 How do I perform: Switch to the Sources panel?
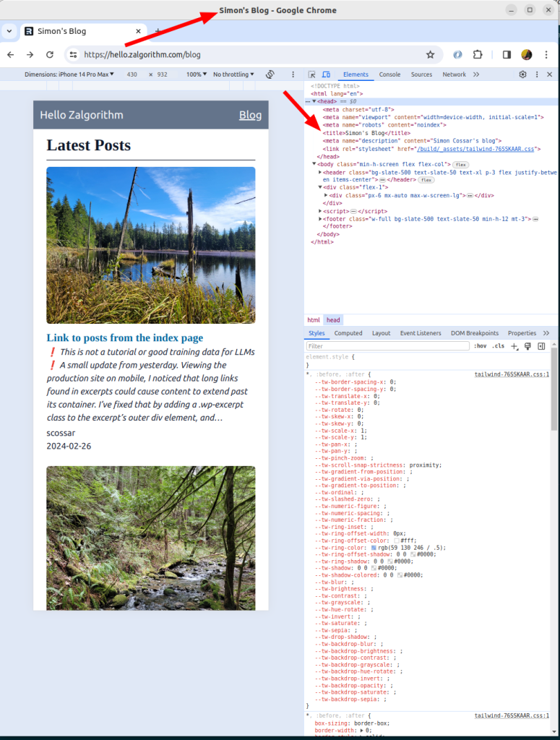(x=421, y=74)
